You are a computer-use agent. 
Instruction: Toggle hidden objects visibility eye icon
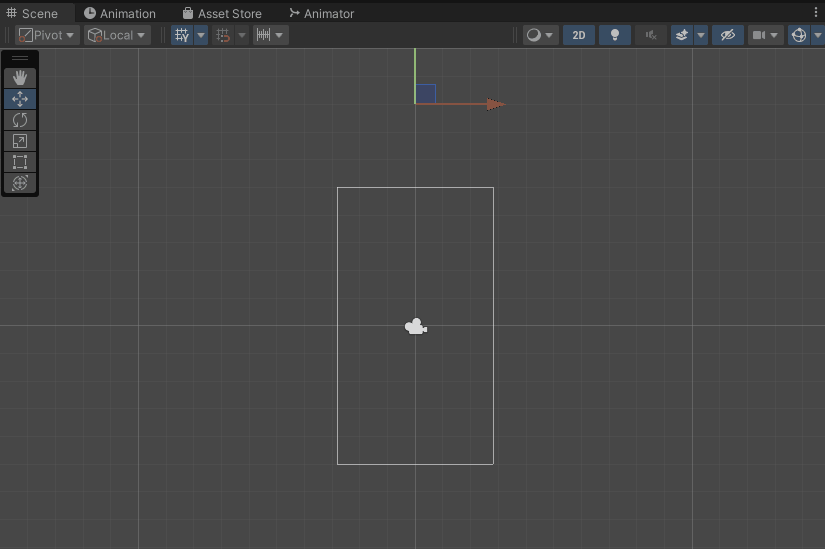tap(728, 35)
